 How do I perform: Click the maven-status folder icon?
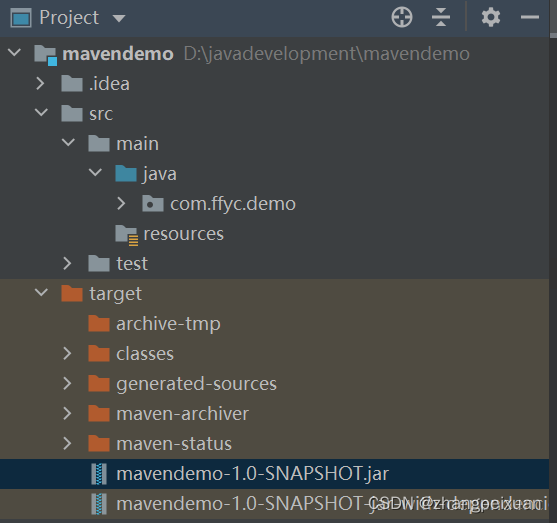pyautogui.click(x=99, y=443)
